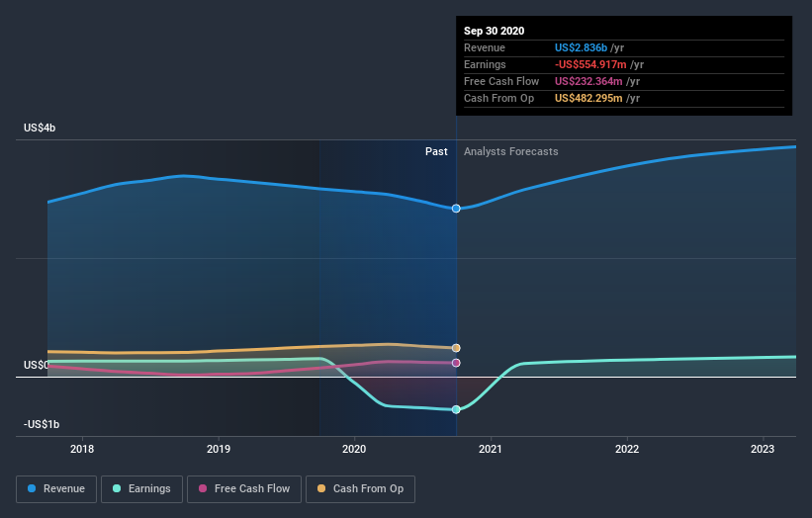Click the 2018 x-axis label
The width and height of the screenshot is (812, 518).
(82, 449)
